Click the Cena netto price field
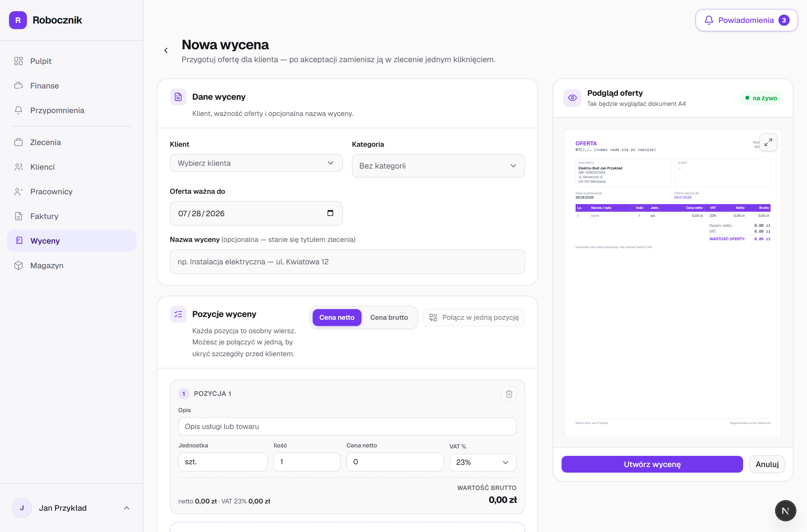Screen dimensions: 807x532 tap(395, 462)
